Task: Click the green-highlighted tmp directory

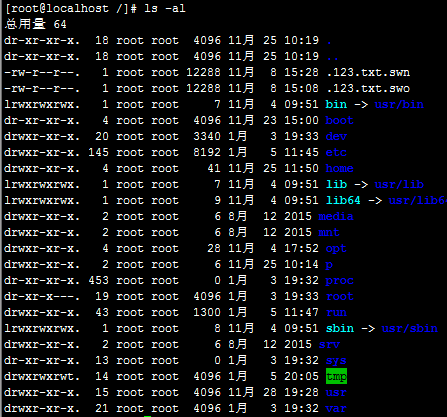Action: [336, 376]
